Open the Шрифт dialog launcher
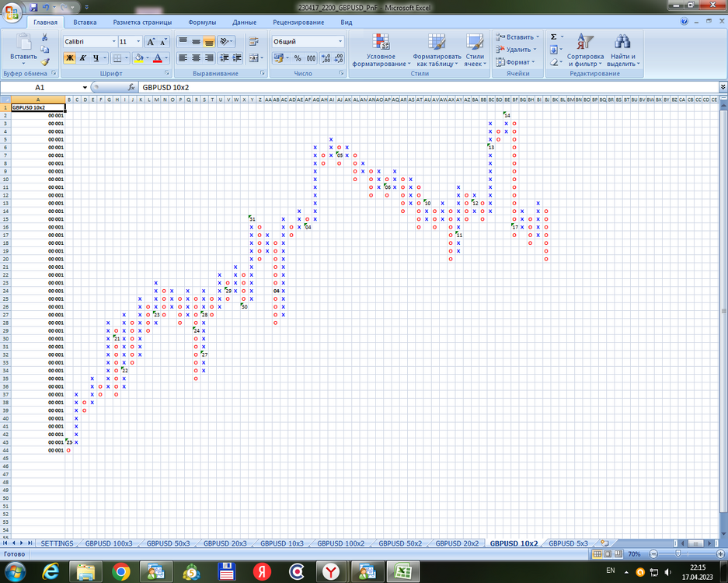 pyautogui.click(x=167, y=73)
